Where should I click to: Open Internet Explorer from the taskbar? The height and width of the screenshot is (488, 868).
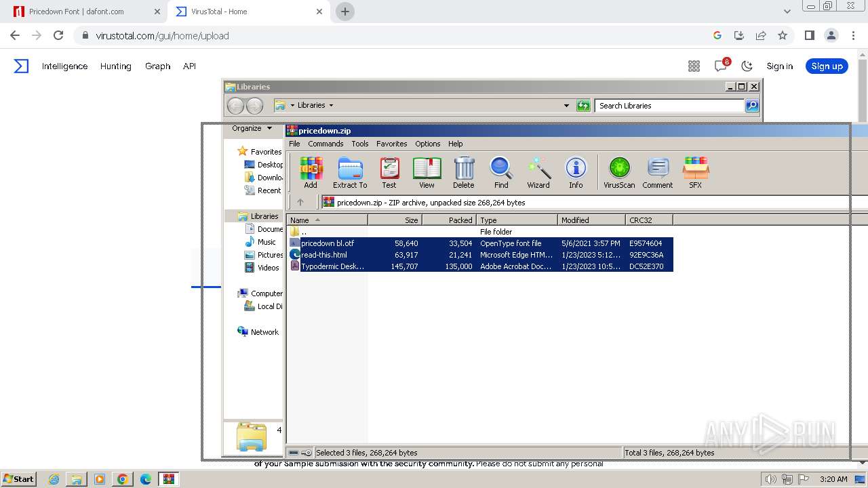54,479
